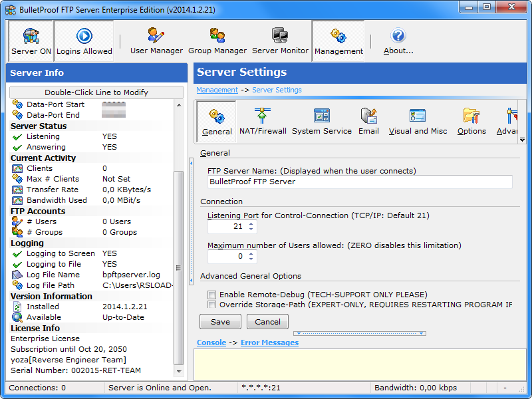Click the Double-Click Line to Modify header

point(96,92)
